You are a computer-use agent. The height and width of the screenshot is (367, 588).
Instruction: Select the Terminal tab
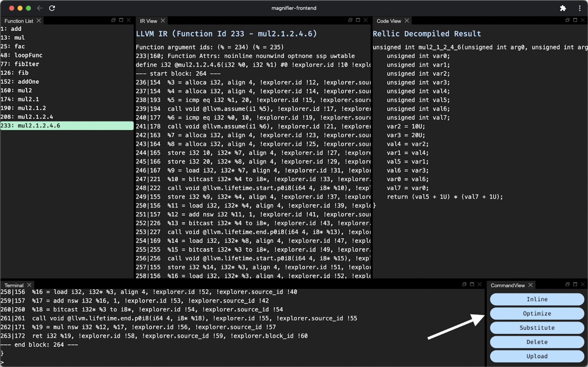(x=14, y=286)
